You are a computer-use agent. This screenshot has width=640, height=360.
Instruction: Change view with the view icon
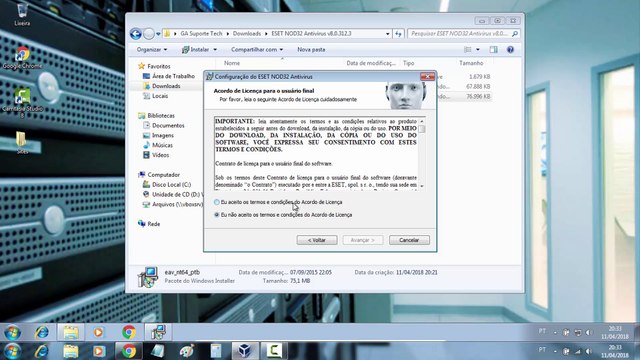[468, 49]
